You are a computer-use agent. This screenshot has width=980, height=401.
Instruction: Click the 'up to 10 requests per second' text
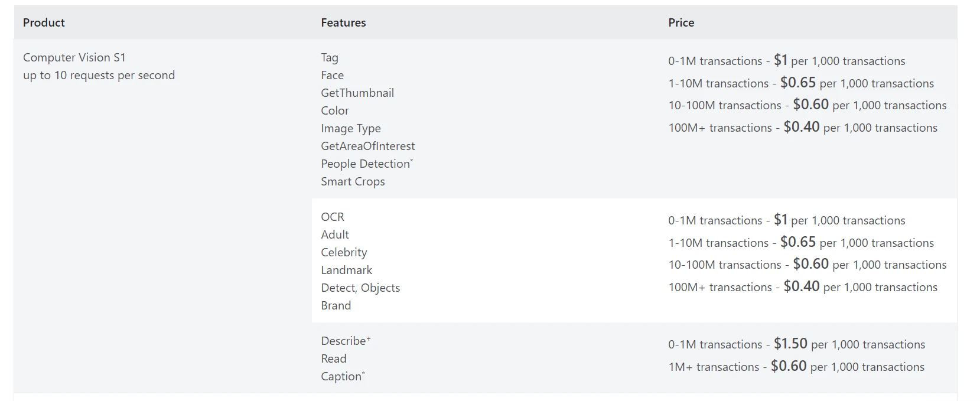coord(99,75)
